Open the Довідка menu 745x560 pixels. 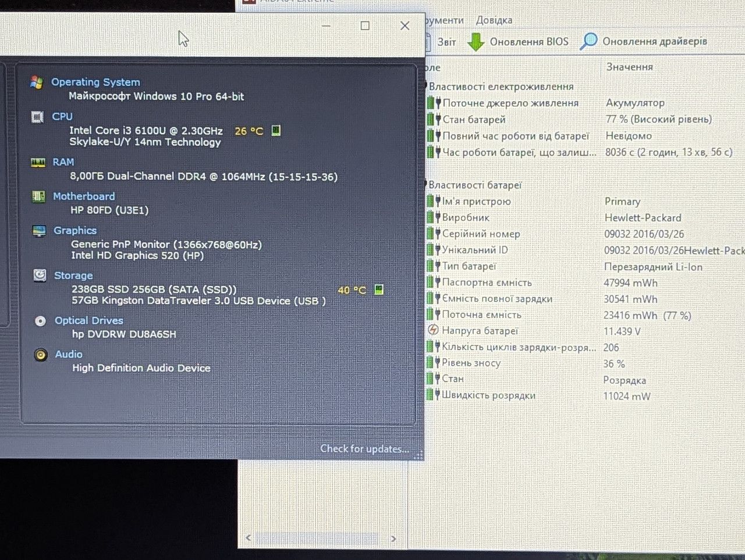494,20
